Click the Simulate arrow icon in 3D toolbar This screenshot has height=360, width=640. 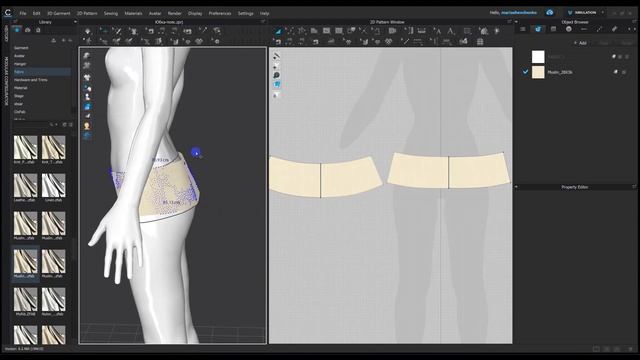click(x=87, y=31)
